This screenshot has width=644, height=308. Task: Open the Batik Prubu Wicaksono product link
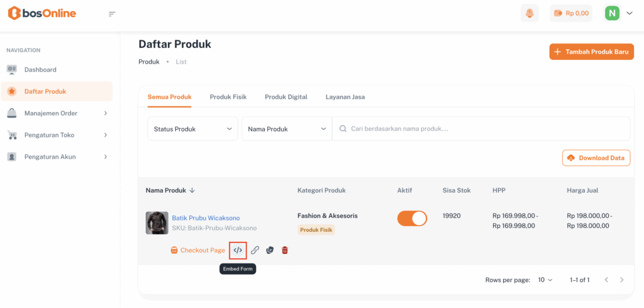pos(206,218)
